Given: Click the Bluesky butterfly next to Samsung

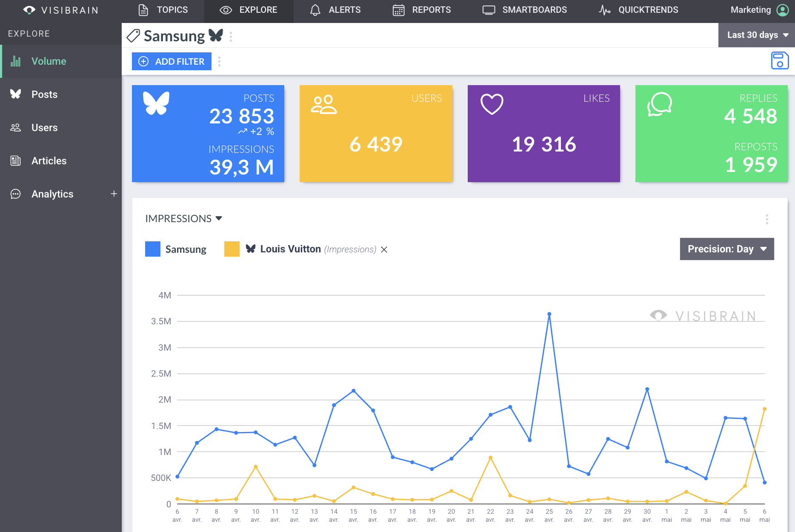Looking at the screenshot, I should pos(216,35).
